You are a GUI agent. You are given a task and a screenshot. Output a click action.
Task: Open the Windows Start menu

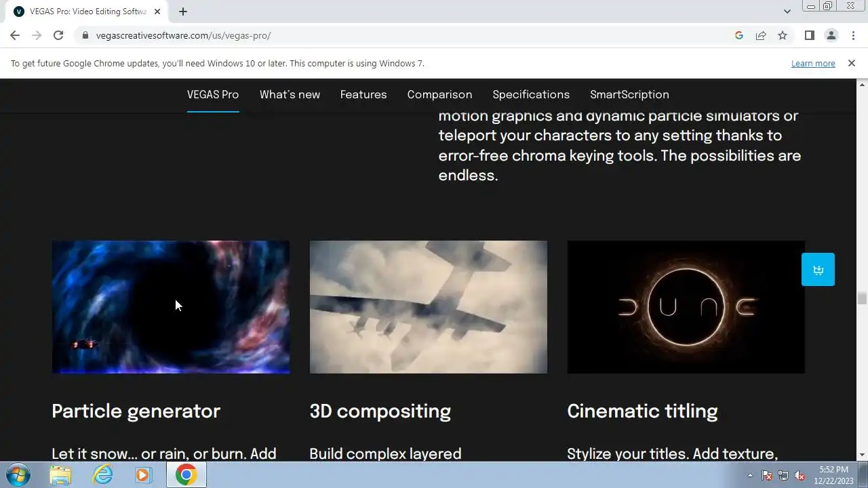click(x=18, y=474)
